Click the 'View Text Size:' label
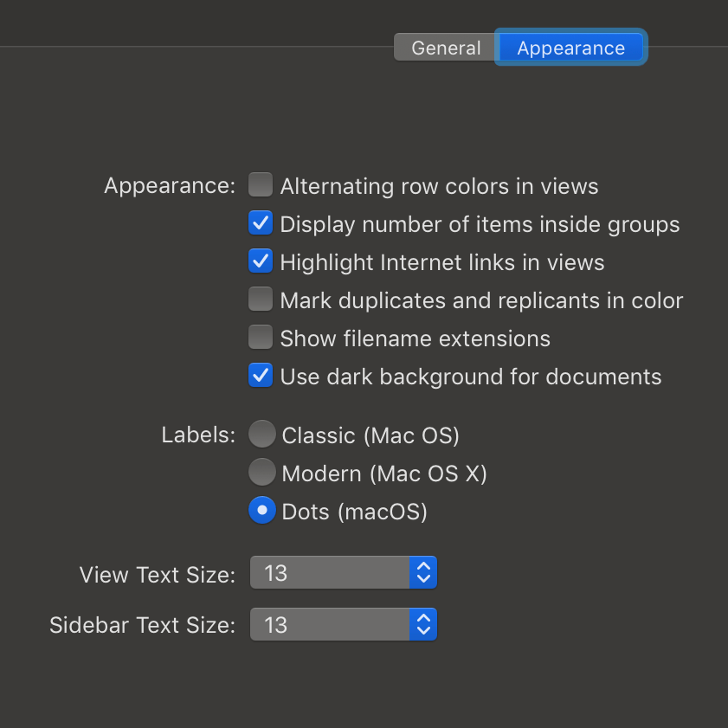 [x=158, y=575]
